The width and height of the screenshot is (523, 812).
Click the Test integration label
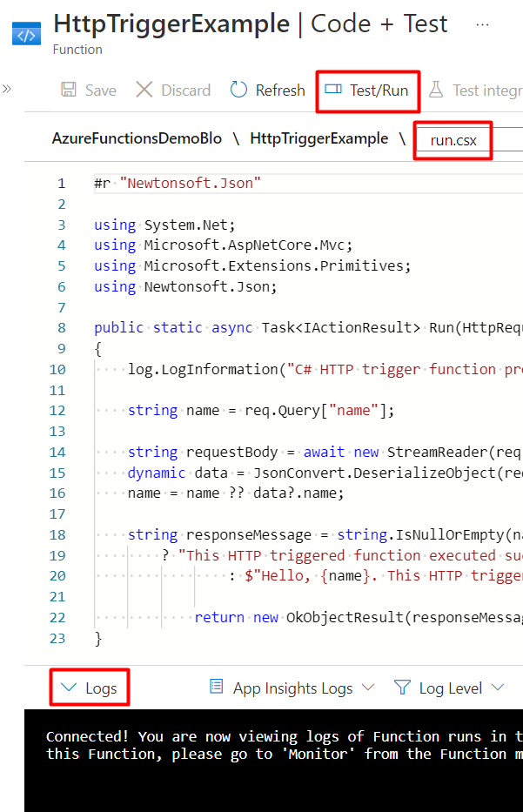click(x=488, y=91)
